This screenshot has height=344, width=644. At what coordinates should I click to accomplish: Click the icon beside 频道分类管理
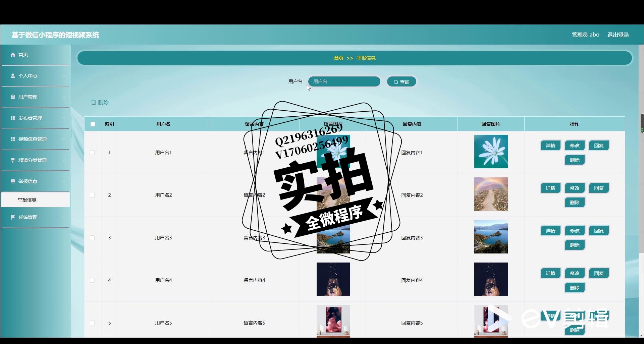pyautogui.click(x=13, y=160)
